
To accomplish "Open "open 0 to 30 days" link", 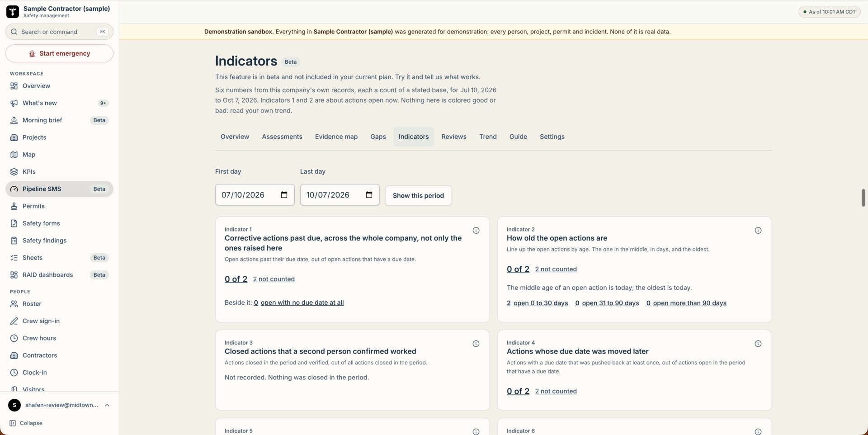I will coord(541,303).
